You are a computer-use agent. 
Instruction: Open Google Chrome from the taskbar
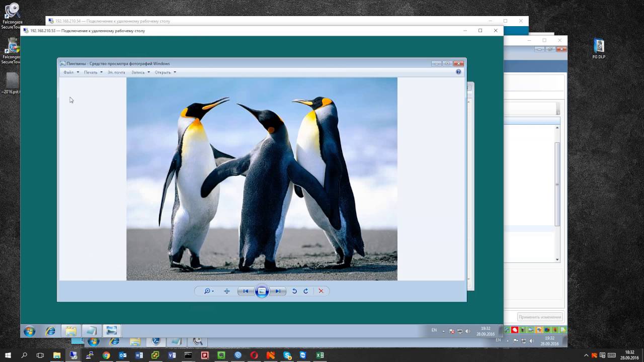(106, 355)
